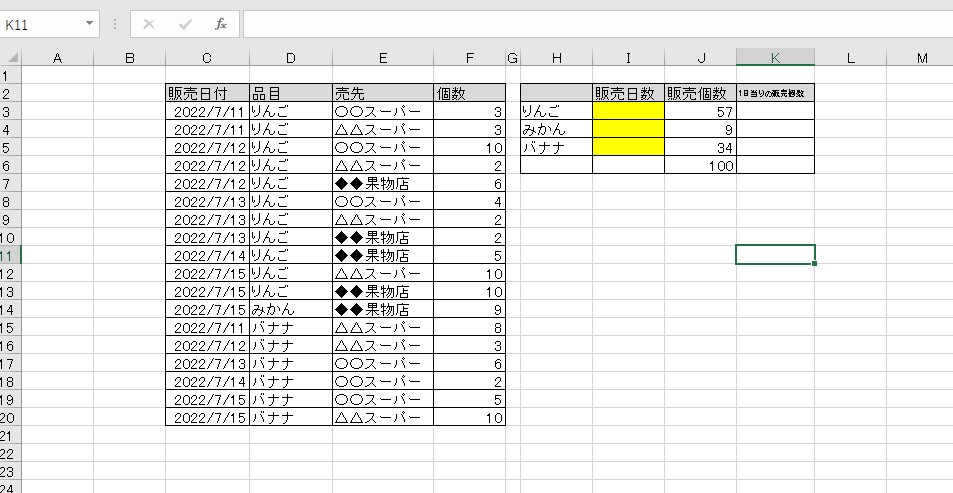Select the narrow column G header
The image size is (953, 493).
coord(513,58)
